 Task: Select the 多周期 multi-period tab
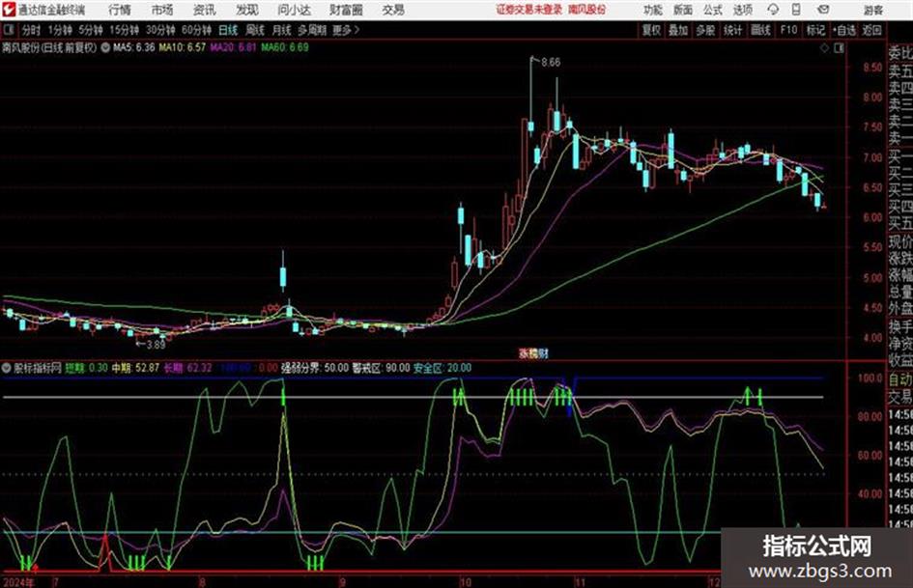click(x=312, y=30)
